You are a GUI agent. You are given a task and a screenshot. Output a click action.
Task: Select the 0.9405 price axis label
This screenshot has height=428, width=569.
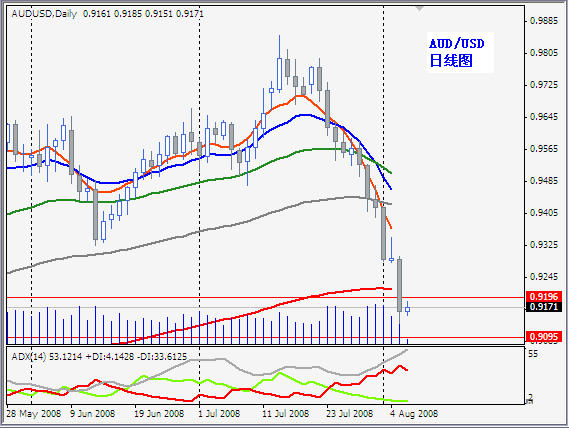point(544,212)
